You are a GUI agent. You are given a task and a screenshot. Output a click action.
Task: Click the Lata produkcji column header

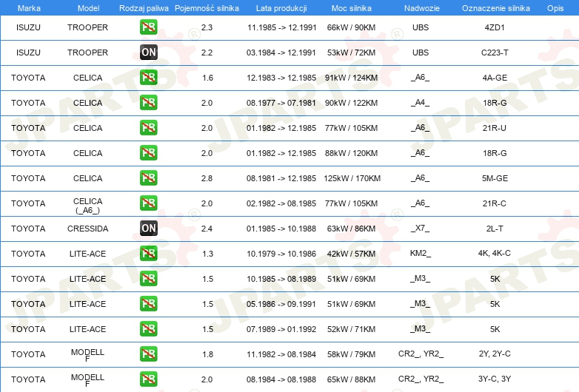(x=281, y=8)
